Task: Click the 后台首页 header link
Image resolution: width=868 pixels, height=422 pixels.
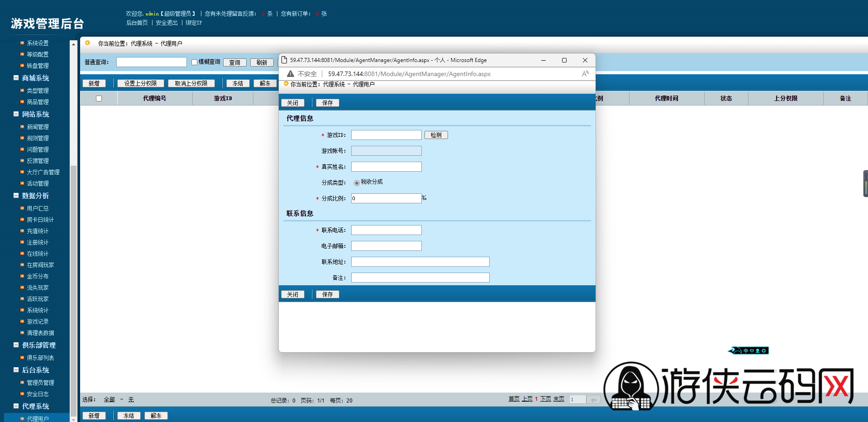Action: (x=137, y=23)
